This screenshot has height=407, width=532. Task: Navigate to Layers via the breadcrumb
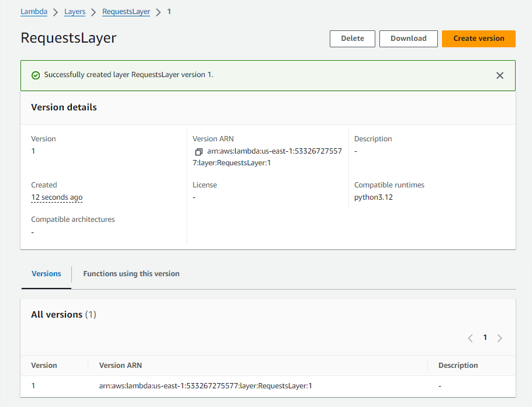pyautogui.click(x=75, y=12)
